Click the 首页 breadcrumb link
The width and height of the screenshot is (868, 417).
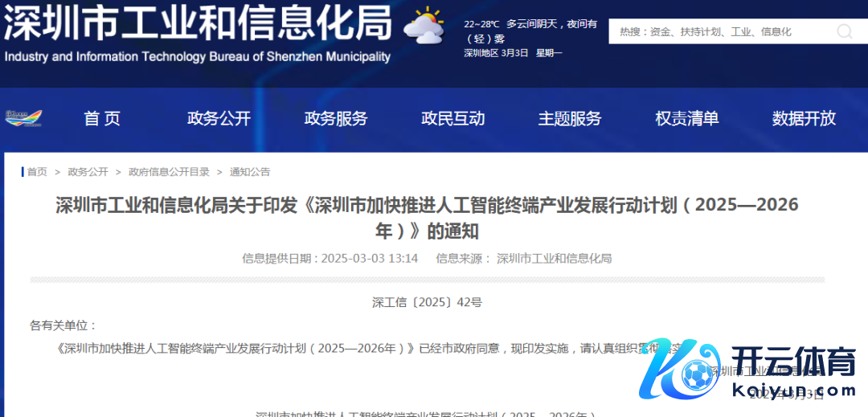pyautogui.click(x=37, y=172)
